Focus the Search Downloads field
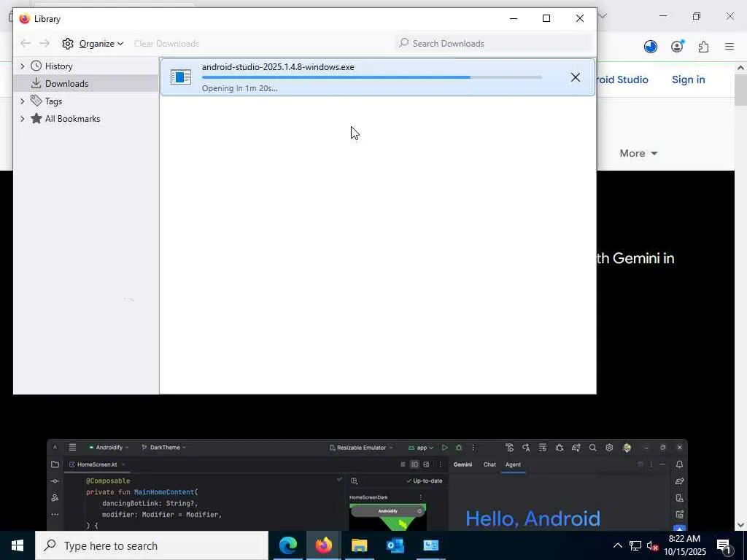 click(x=494, y=43)
